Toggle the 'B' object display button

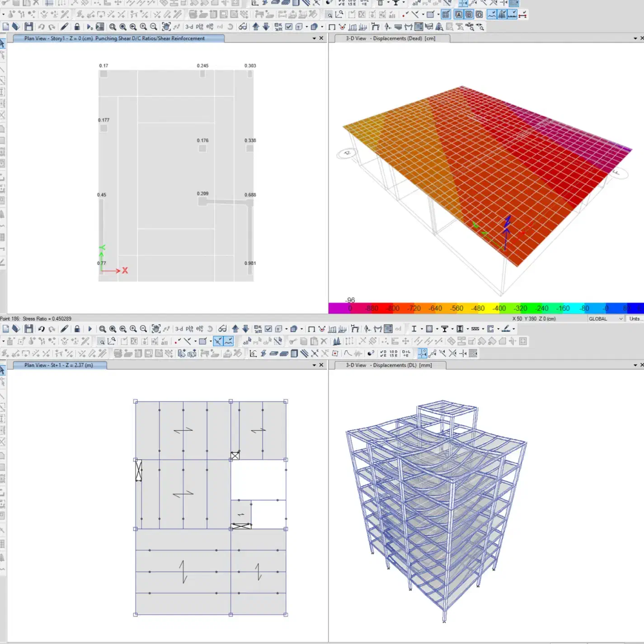tap(469, 14)
